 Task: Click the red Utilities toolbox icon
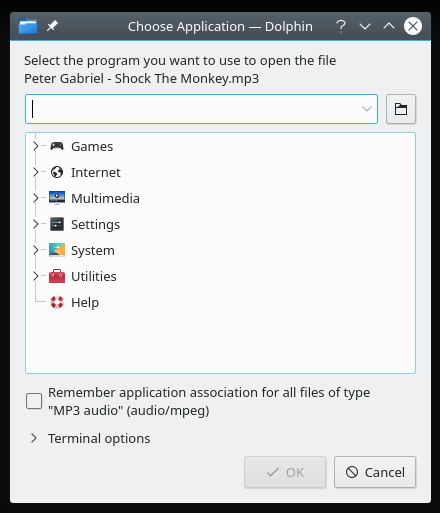57,276
